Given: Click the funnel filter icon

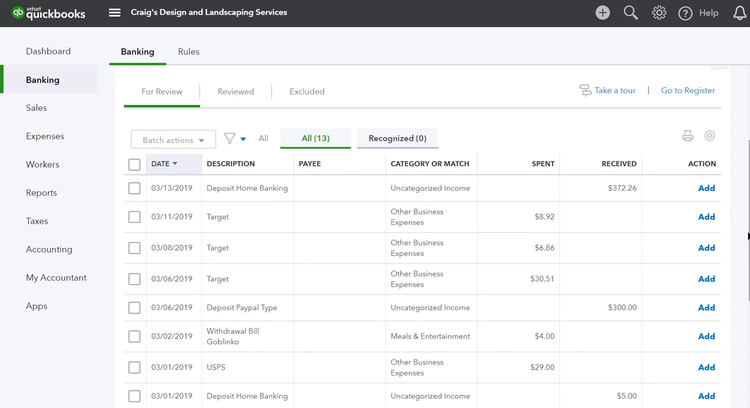Looking at the screenshot, I should point(230,139).
